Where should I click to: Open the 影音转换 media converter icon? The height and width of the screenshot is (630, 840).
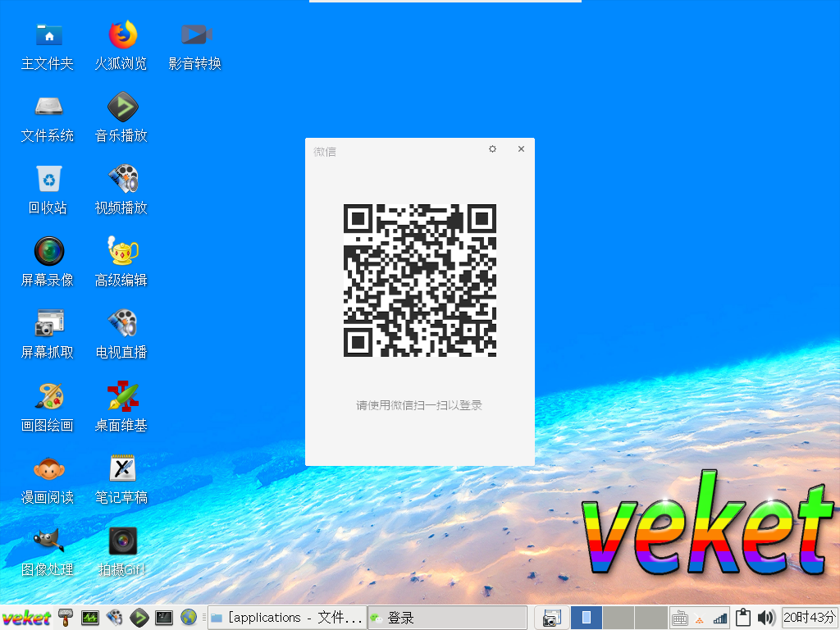pyautogui.click(x=196, y=35)
